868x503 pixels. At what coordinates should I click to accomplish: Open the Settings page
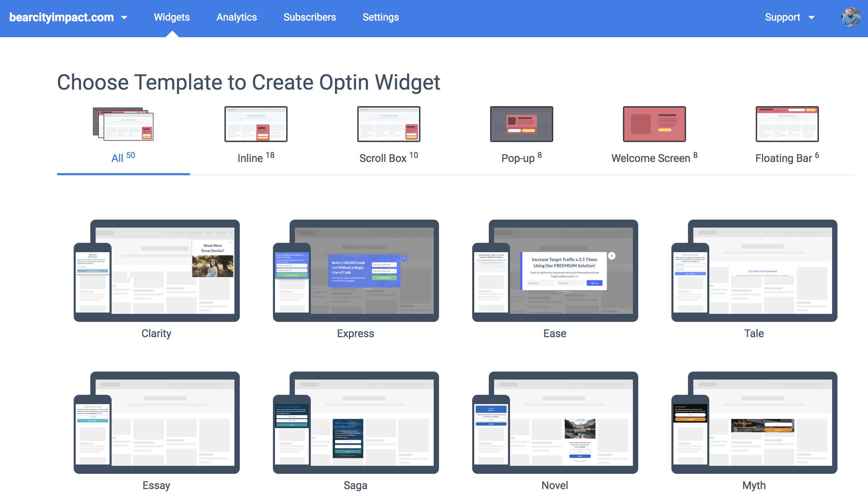[381, 17]
